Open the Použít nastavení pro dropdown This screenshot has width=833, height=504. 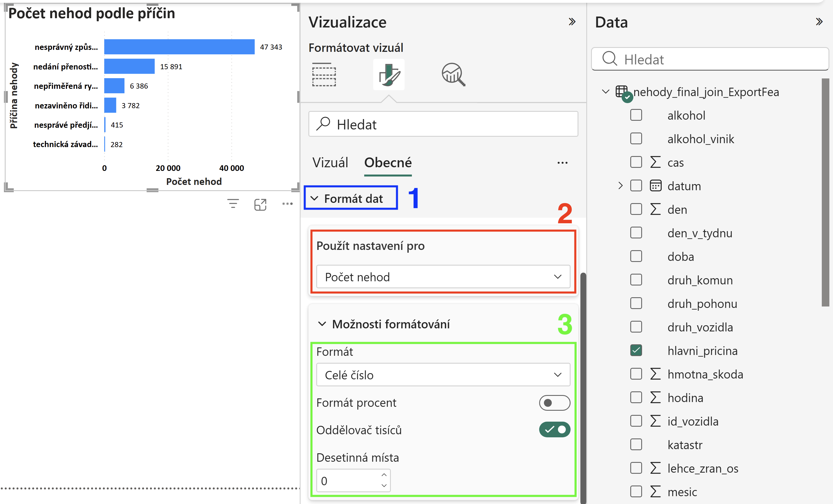[x=443, y=277]
